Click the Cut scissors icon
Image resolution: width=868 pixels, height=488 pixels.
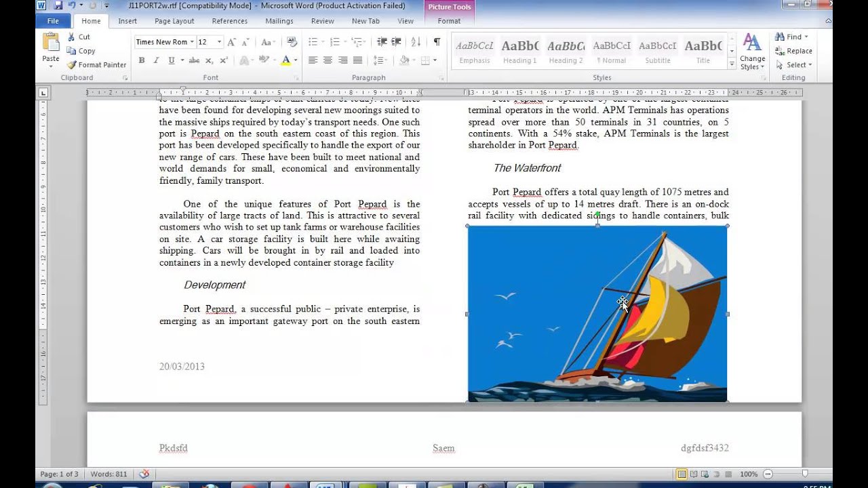click(71, 37)
